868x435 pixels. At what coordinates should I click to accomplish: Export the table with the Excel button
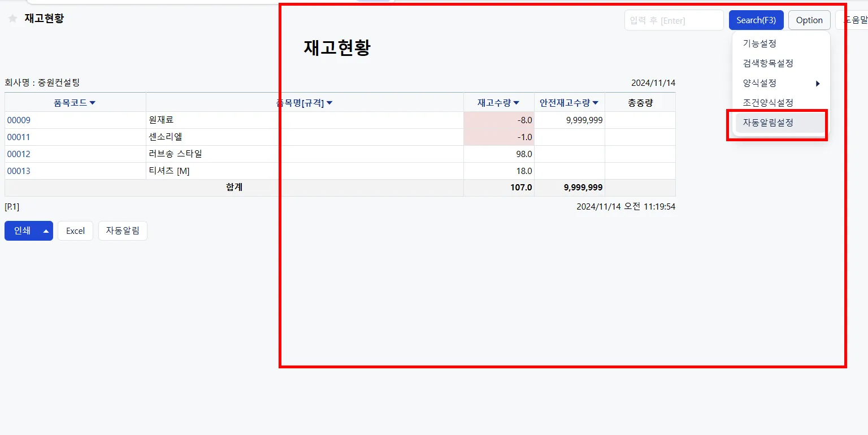(75, 230)
